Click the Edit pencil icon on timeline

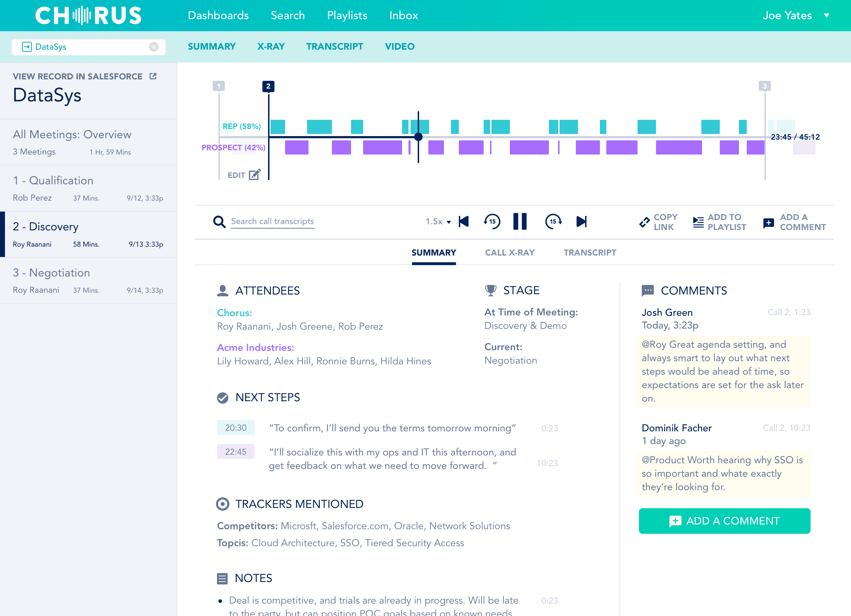255,175
